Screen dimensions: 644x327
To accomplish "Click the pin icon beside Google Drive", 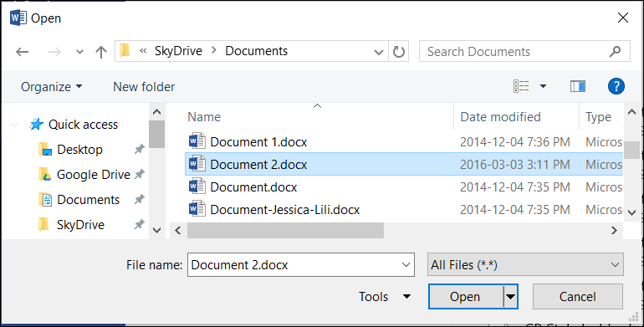I will click(x=140, y=175).
